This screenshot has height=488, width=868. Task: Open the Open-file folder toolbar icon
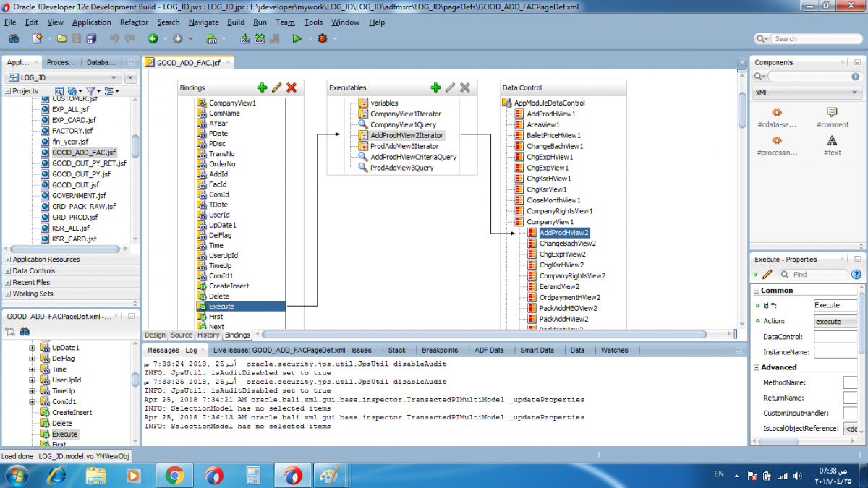coord(61,38)
